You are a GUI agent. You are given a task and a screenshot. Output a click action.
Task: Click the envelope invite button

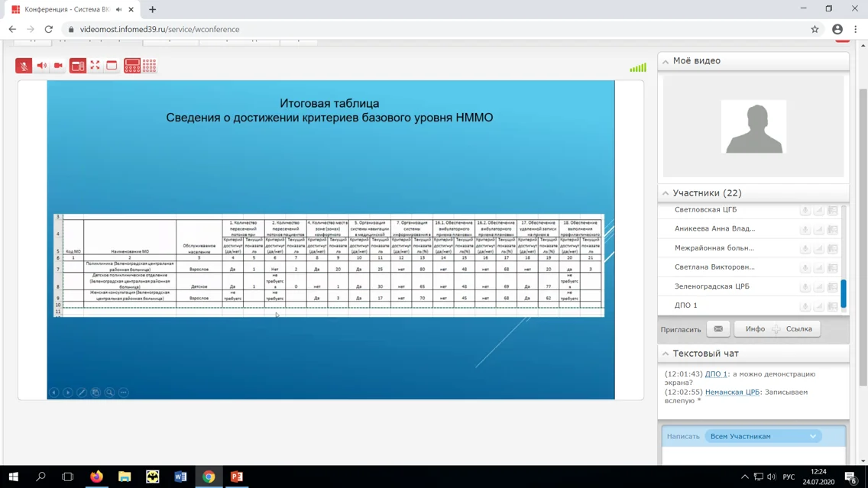[718, 329]
